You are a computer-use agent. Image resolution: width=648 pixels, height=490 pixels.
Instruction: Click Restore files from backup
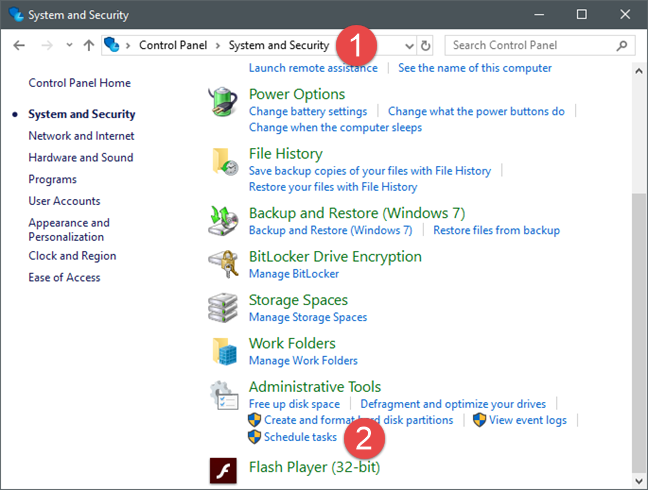[496, 230]
